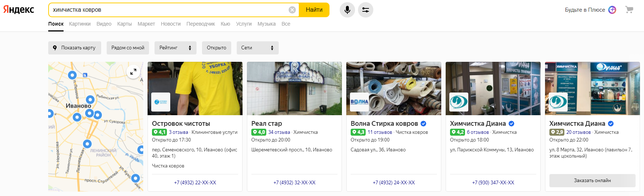Switch to the Картинки tab
The width and height of the screenshot is (644, 196).
click(80, 24)
